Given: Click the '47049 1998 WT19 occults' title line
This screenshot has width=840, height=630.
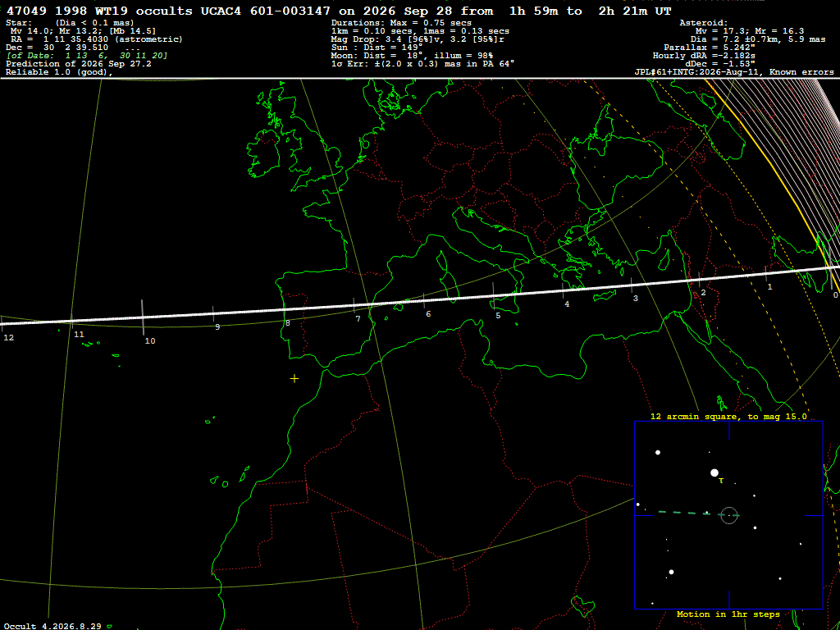Looking at the screenshot, I should [99, 11].
